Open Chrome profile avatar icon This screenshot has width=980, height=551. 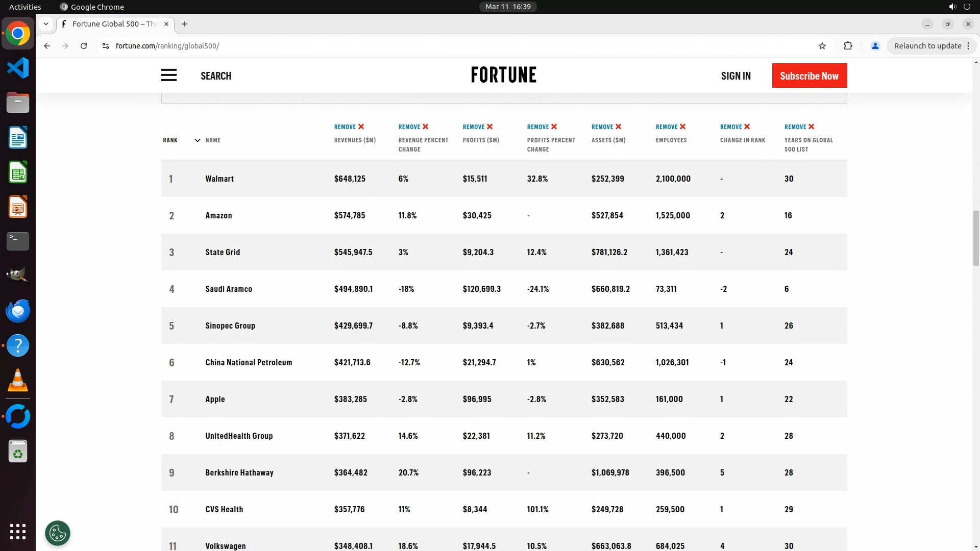pyautogui.click(x=875, y=46)
